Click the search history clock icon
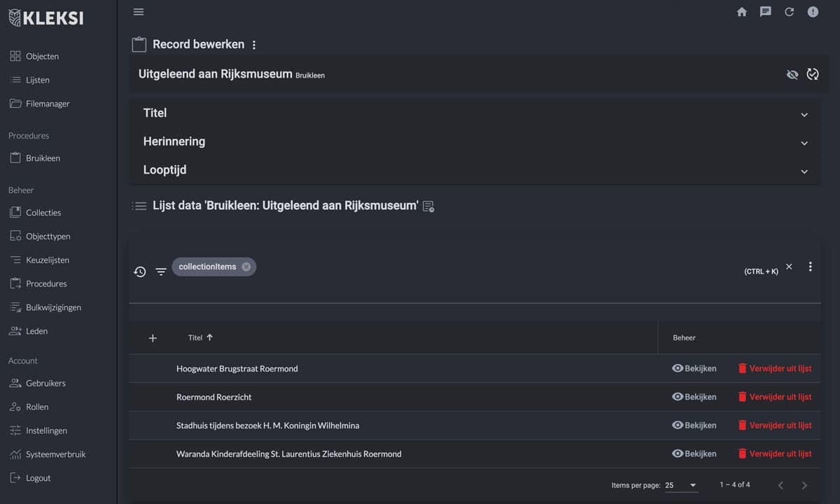Viewport: 840px width, 504px height. pyautogui.click(x=140, y=272)
